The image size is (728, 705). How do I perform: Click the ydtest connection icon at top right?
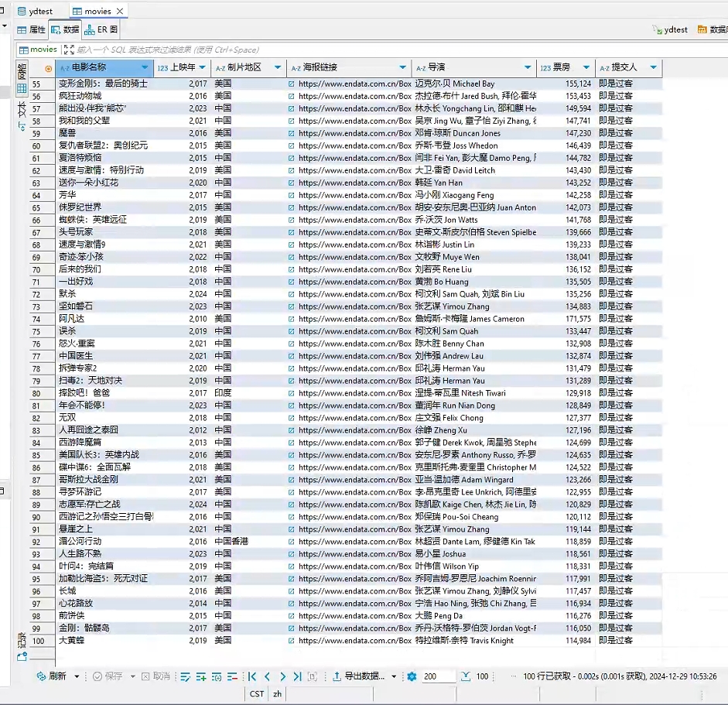click(x=657, y=29)
